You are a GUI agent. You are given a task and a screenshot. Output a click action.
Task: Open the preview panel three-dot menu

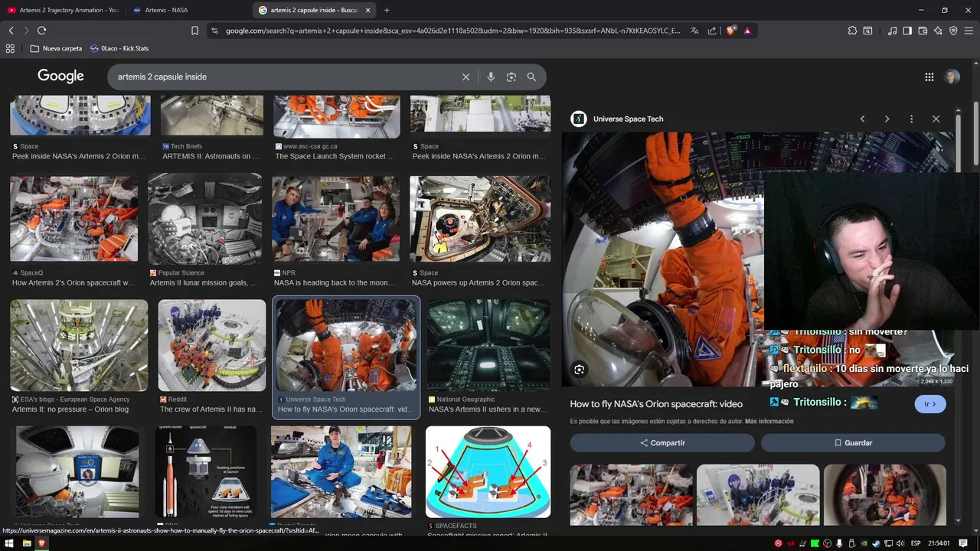point(911,119)
